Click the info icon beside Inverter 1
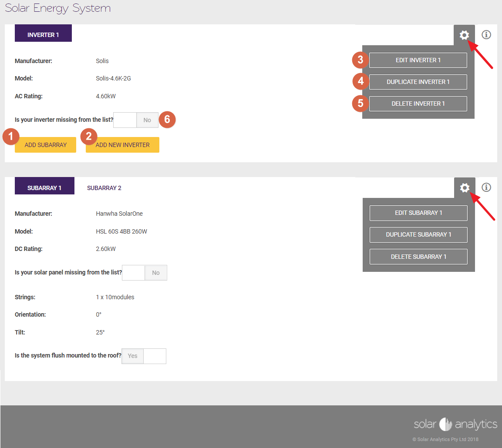Viewport: 502px width, 448px height. click(486, 35)
